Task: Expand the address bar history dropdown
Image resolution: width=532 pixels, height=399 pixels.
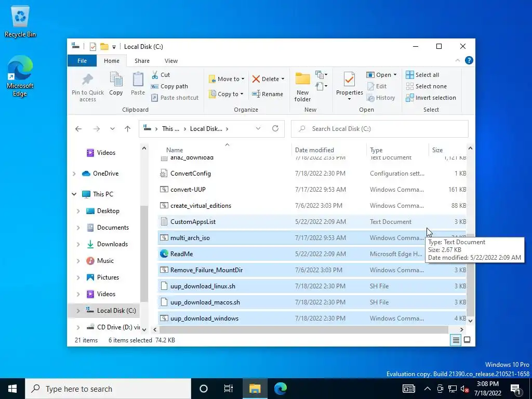Action: pyautogui.click(x=258, y=129)
